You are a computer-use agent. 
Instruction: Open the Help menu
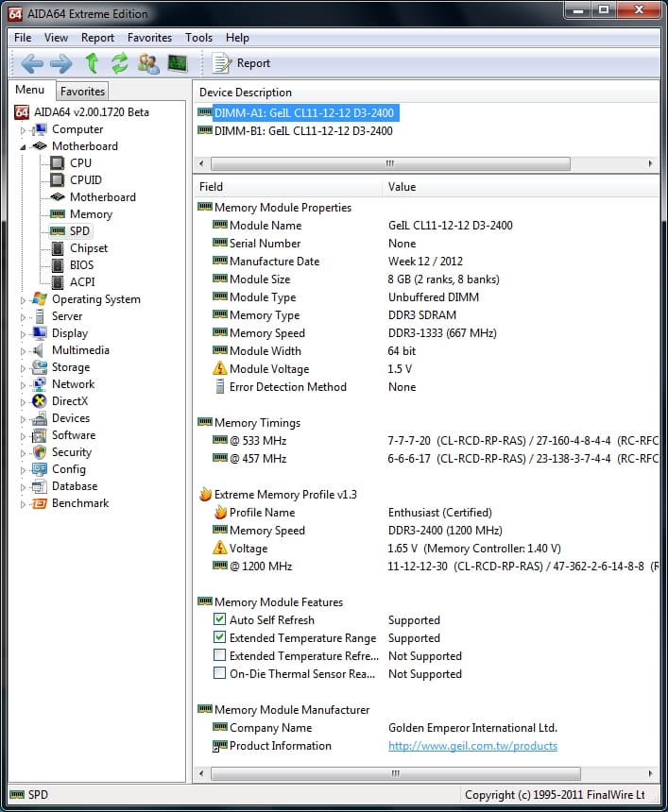[x=237, y=38]
